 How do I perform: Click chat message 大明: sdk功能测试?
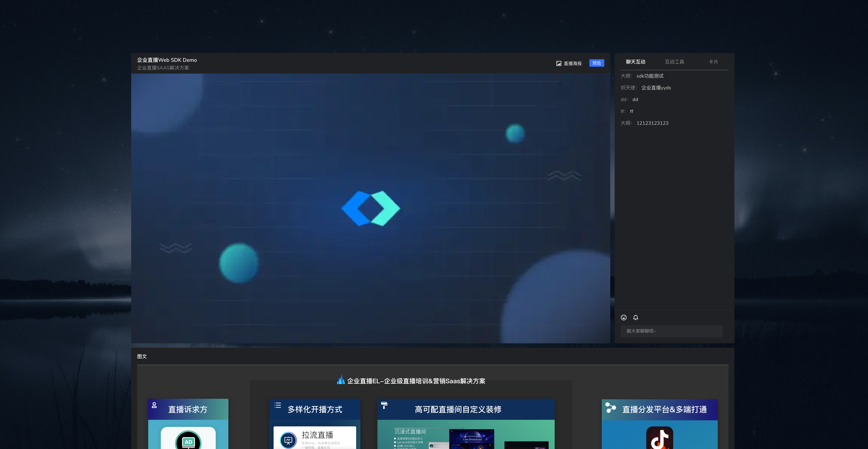click(642, 76)
